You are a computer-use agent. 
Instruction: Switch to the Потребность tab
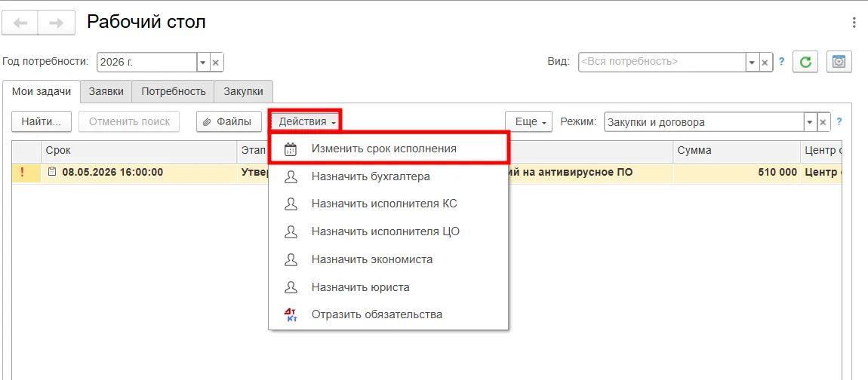tap(174, 92)
